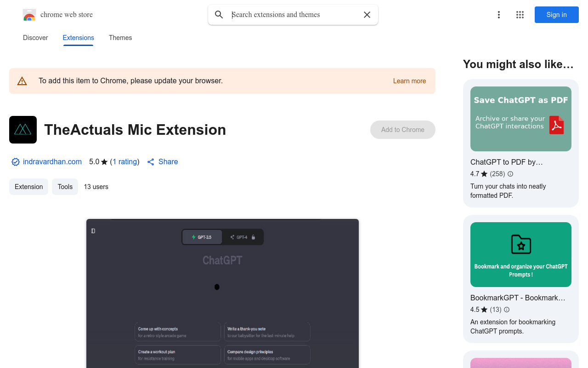Click info icon next to BookmarkGPT rating
This screenshot has height=368, width=588.
tap(507, 310)
